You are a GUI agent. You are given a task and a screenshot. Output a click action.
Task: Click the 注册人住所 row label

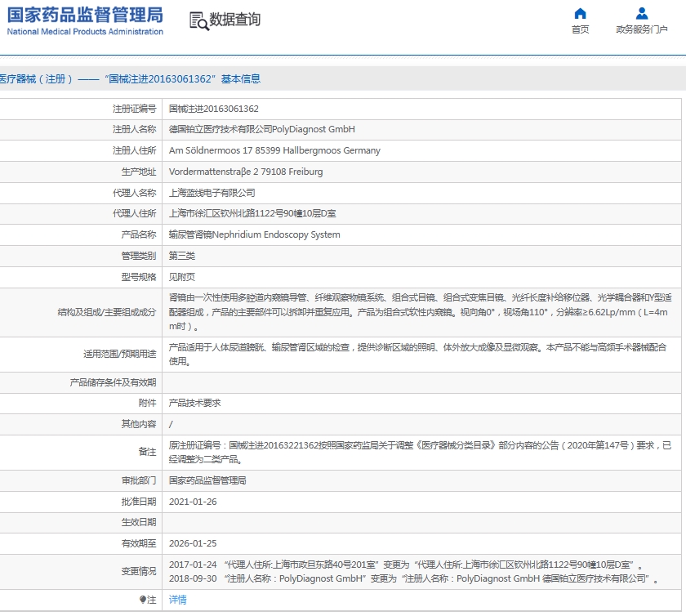[x=134, y=150]
